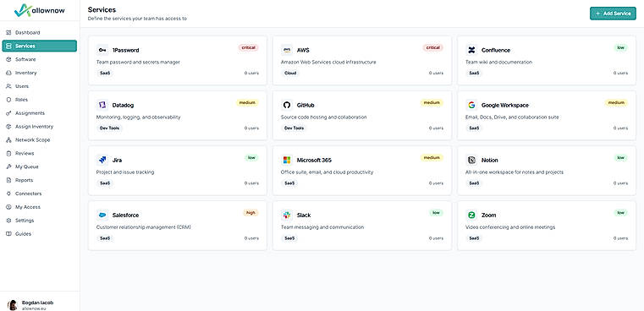
Task: Click '0 users' on Microsoft 365 card
Action: click(x=436, y=183)
